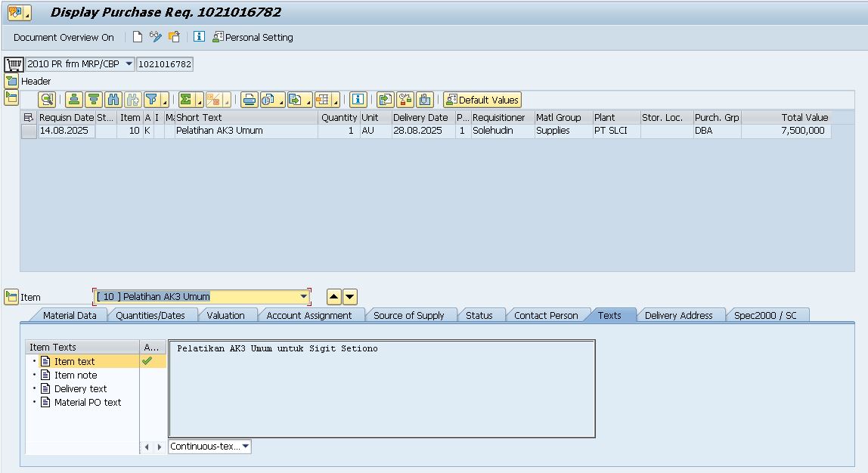The image size is (868, 473).
Task: Collapse the Item detail section
Action: tap(11, 297)
